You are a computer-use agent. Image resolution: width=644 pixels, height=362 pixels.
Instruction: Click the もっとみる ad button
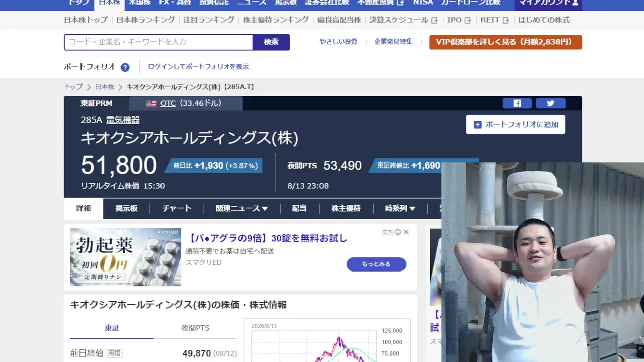click(376, 264)
